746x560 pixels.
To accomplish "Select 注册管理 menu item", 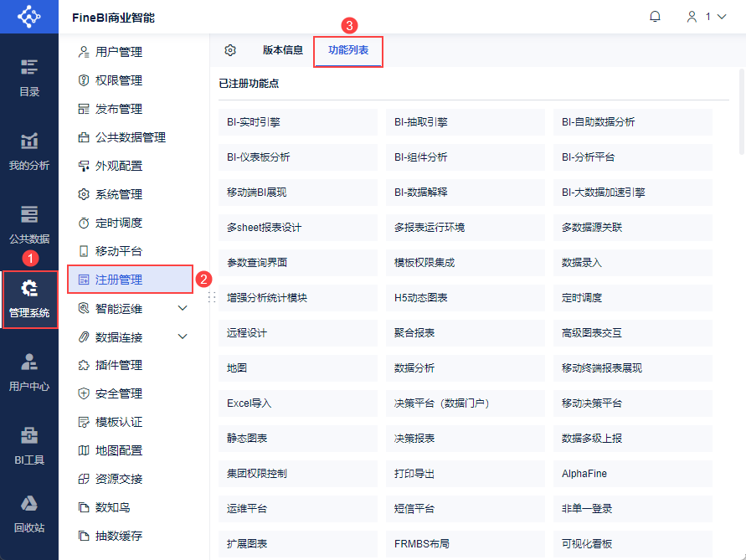I will tap(130, 280).
